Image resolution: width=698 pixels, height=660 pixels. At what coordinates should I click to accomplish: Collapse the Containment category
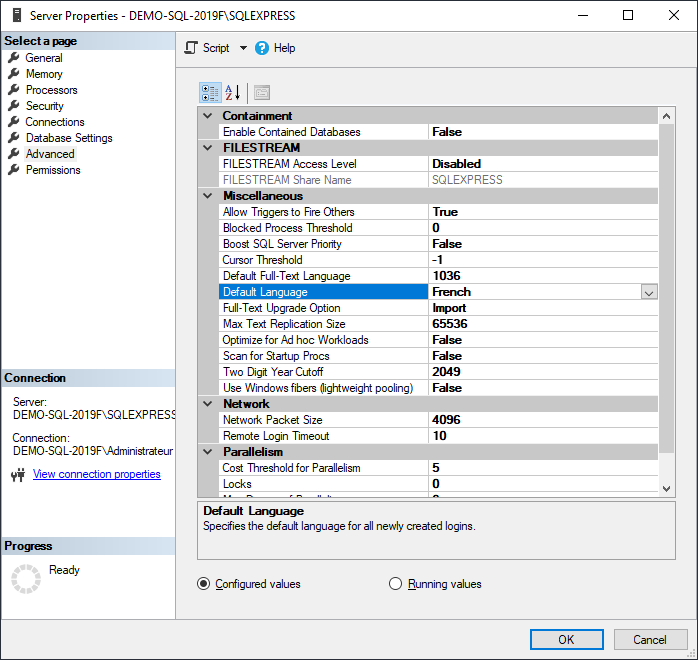coord(207,116)
